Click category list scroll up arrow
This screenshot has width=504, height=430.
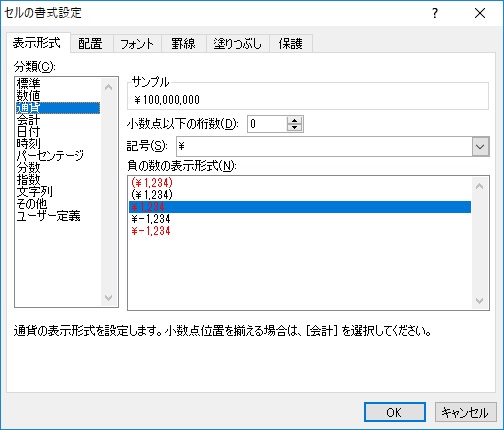(109, 87)
